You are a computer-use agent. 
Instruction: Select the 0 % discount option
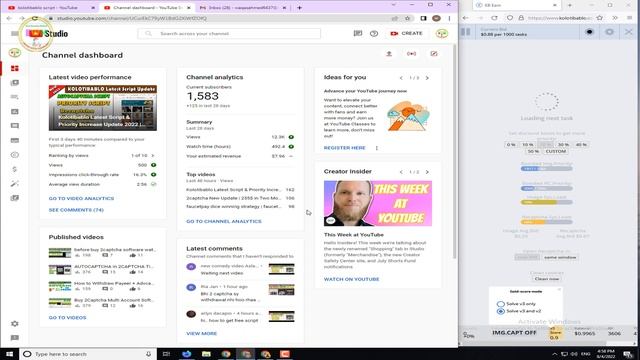point(511,144)
